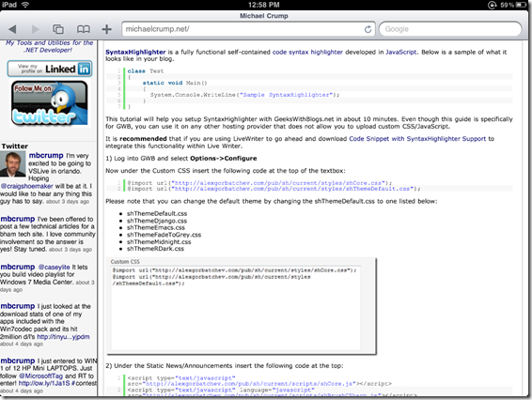Click the Custom CSS textbox
Screen dimensions: 532x400
click(x=236, y=308)
